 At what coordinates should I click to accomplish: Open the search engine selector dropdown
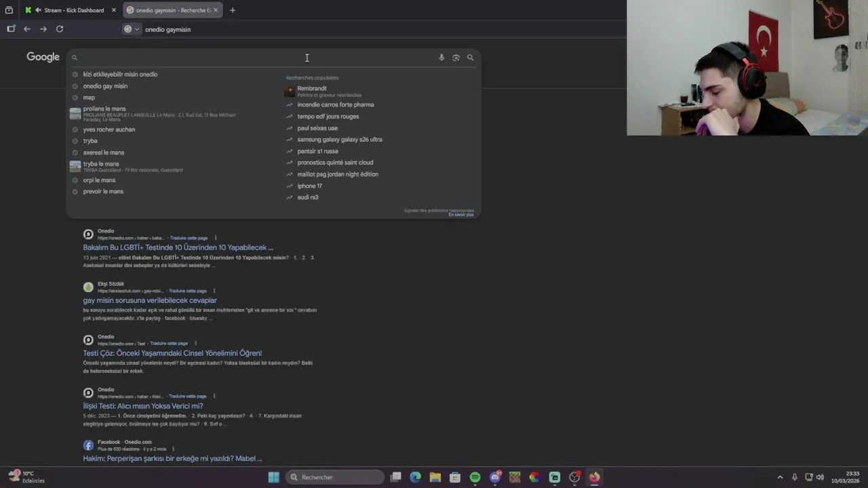pyautogui.click(x=132, y=29)
